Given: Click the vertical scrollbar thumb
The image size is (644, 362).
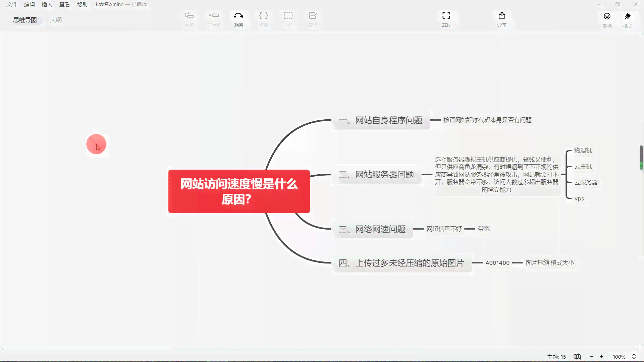Looking at the screenshot, I should pos(641,158).
